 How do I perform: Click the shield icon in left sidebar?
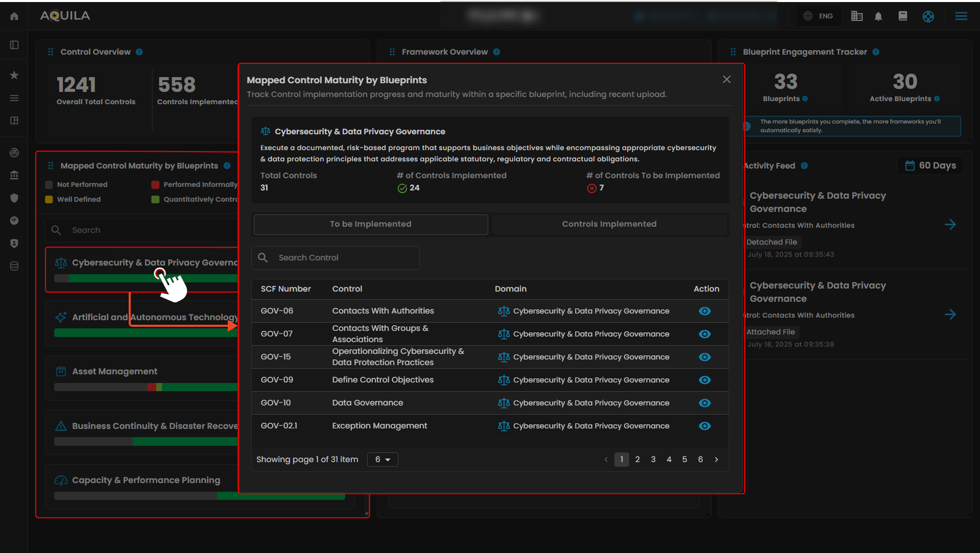coord(14,198)
